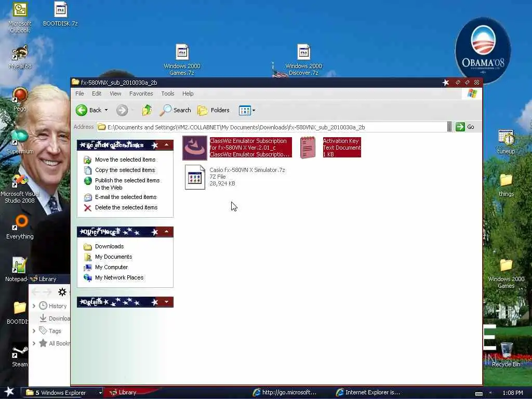Click the red X Delete task icon
The width and height of the screenshot is (532, 399).
[x=87, y=208]
